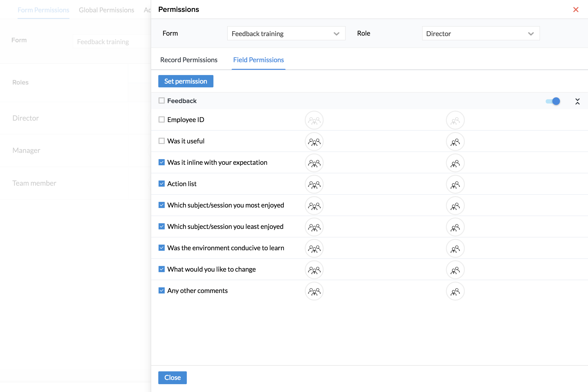Close the Permissions panel with red X
The image size is (588, 392).
click(x=575, y=9)
